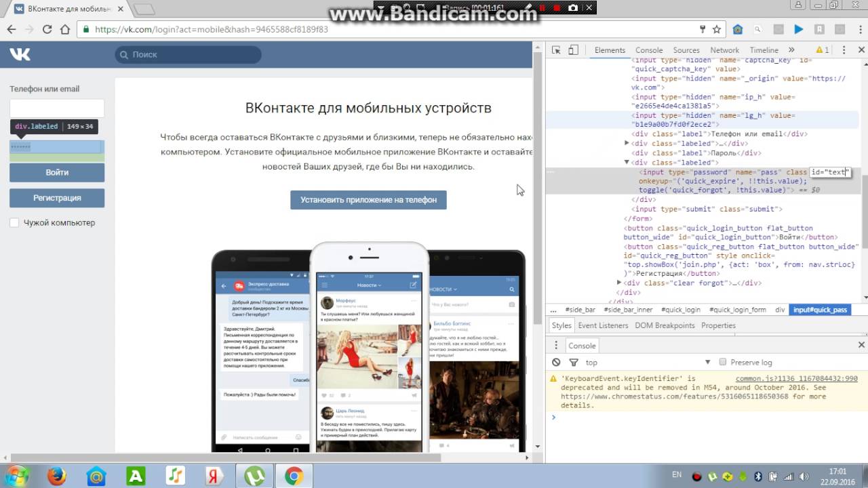
Task: Stop Bandicam recording with the red square
Action: [557, 8]
